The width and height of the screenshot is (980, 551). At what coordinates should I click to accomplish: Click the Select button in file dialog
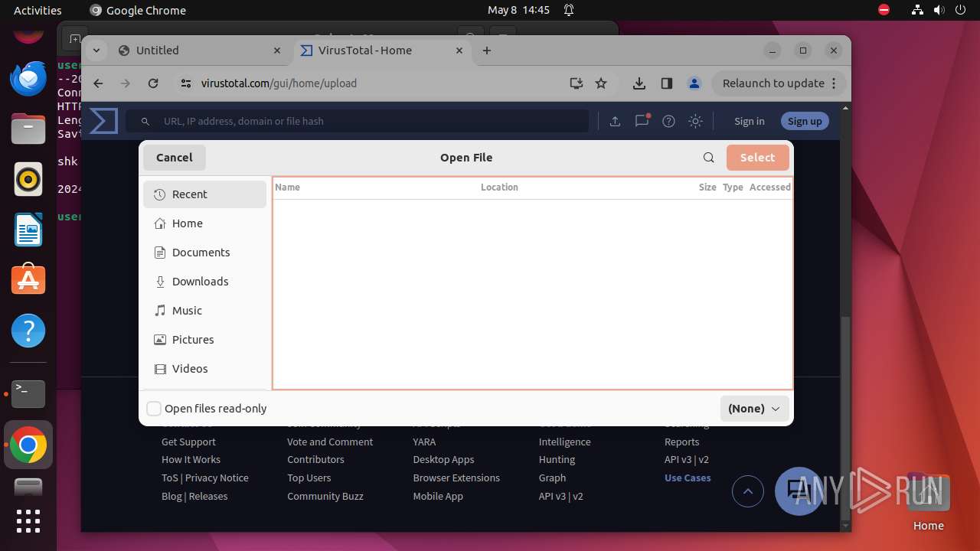[x=757, y=158]
